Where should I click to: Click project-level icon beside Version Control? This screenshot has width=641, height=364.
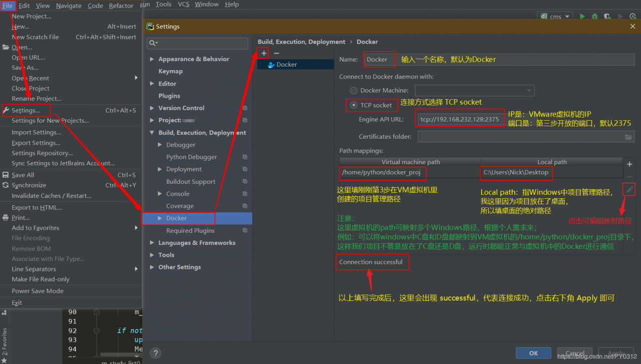(x=245, y=108)
